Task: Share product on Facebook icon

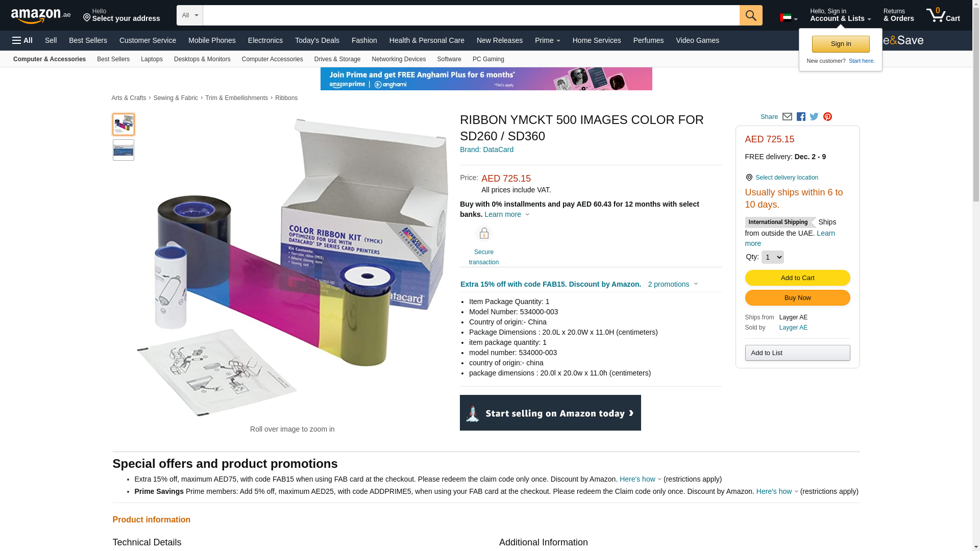Action: click(801, 117)
